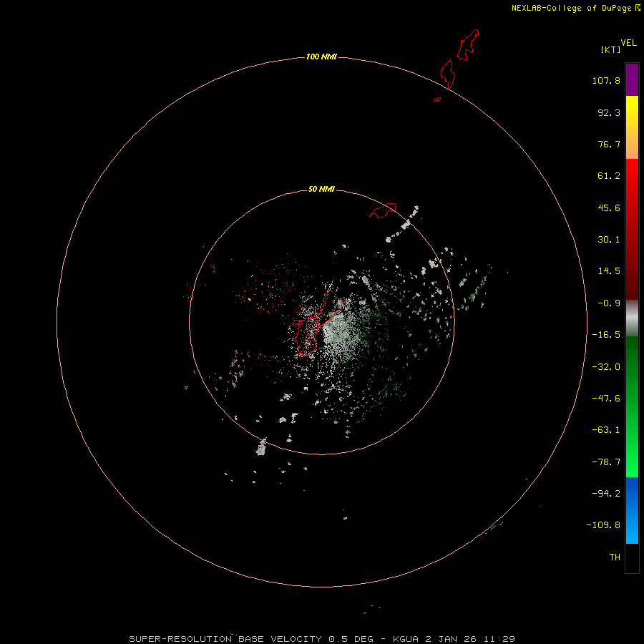Click the -78.7 velocity scale value
This screenshot has height=644, width=644.
click(x=606, y=462)
